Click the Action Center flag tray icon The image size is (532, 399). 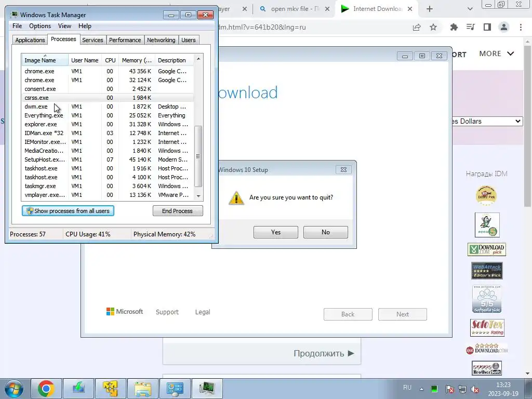coord(449,389)
